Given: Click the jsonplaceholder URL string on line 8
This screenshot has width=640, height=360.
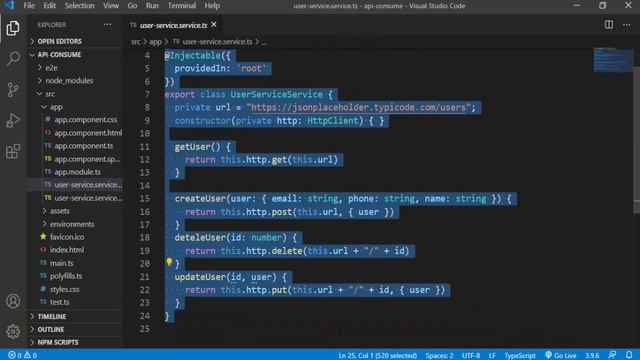Looking at the screenshot, I should coord(358,107).
